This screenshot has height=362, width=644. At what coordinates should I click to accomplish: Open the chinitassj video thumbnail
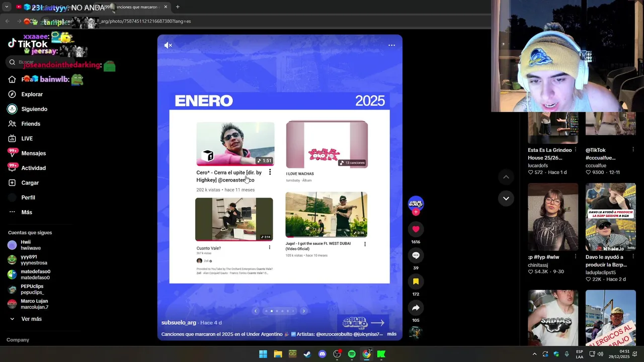tap(553, 217)
